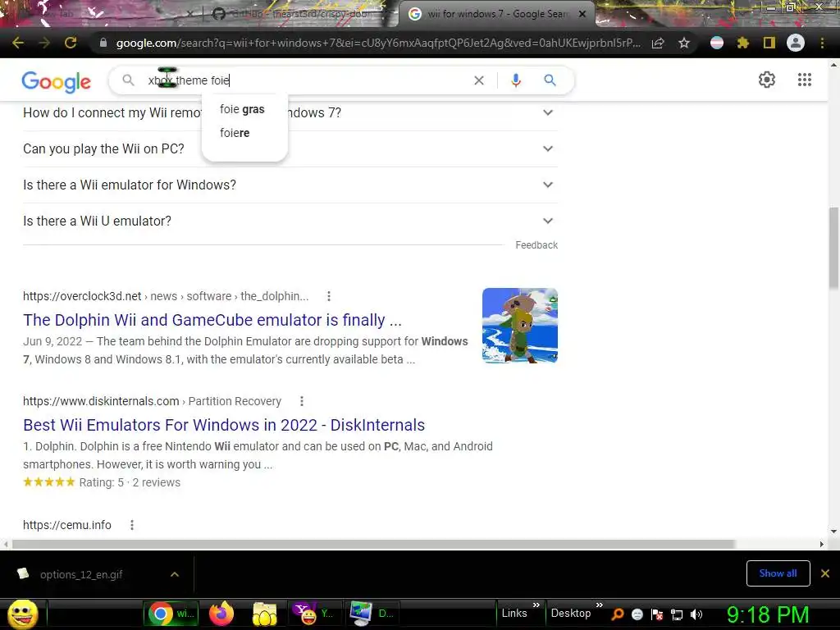Open the smiley Start button
Viewport: 840px width, 630px height.
click(x=23, y=614)
